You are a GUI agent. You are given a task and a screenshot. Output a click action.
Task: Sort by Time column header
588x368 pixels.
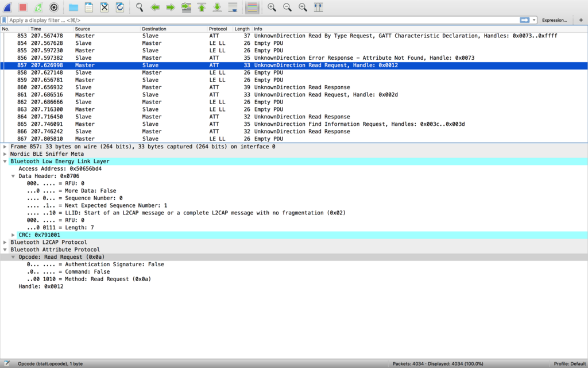point(51,29)
